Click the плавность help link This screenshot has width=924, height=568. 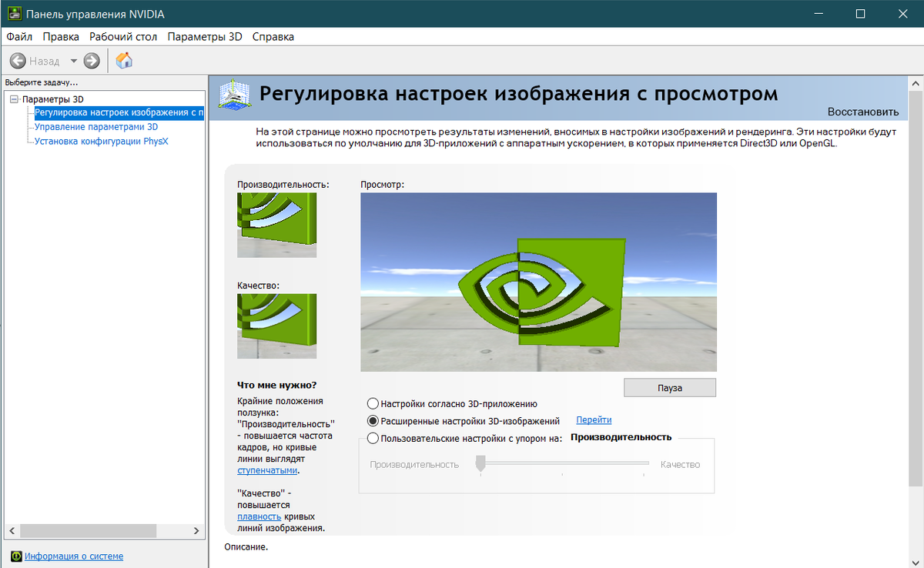tap(259, 516)
